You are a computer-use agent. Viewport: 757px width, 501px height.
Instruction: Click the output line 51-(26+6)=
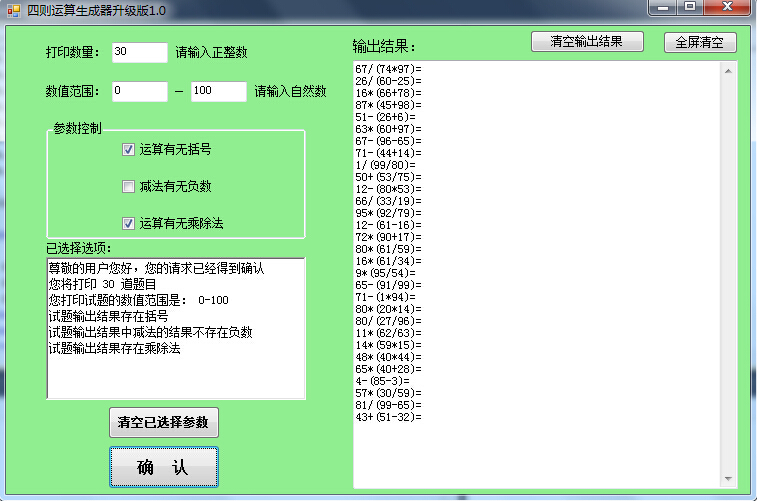(385, 117)
